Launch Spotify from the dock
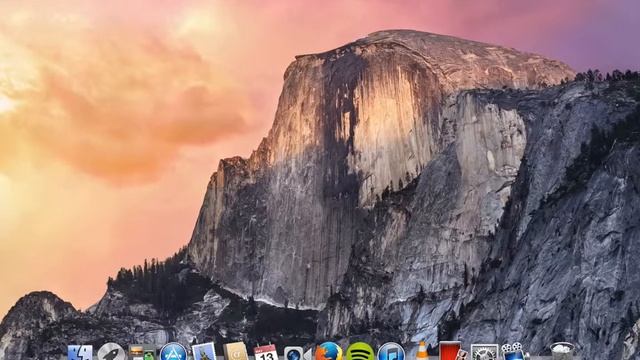The width and height of the screenshot is (640, 360). pos(360,352)
